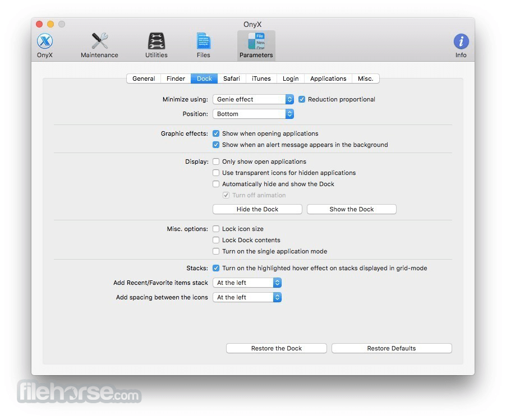Enable transparent icons for hidden applications
The height and width of the screenshot is (420, 506).
click(x=216, y=173)
